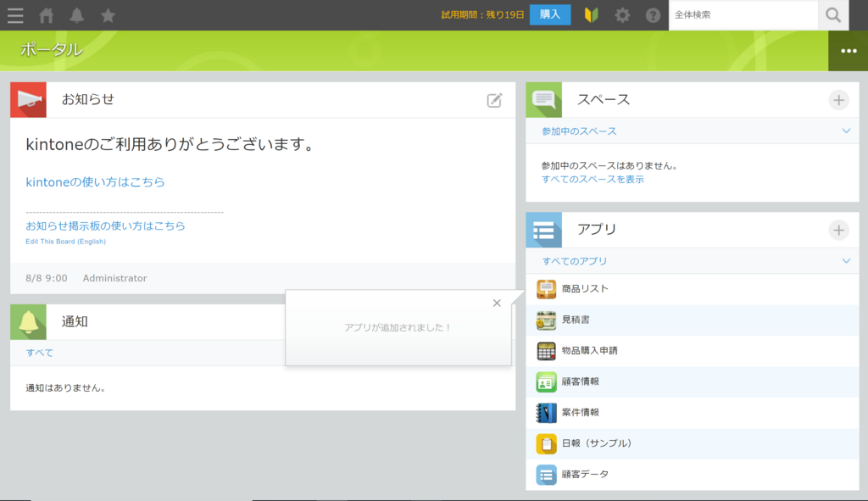Click 通知はありません。 text
Viewport: 868px width, 501px height.
[65, 388]
